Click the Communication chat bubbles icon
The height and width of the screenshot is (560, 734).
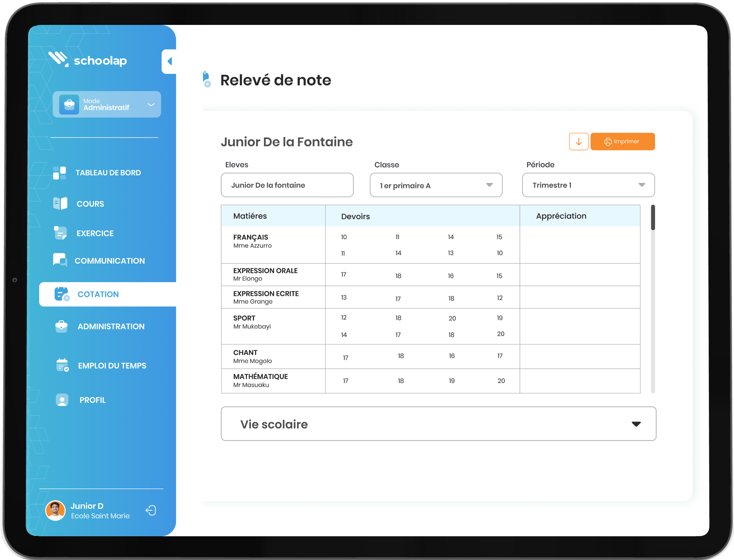[x=60, y=260]
